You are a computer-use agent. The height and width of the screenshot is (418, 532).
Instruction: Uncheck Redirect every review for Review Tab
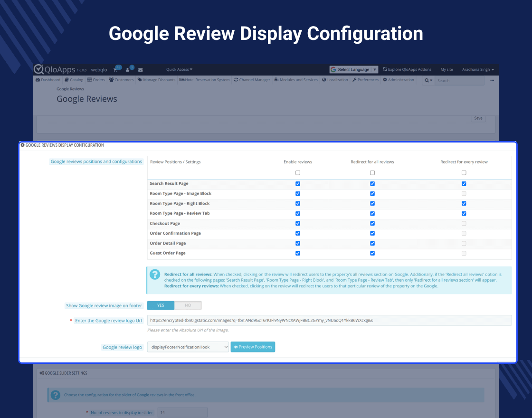(x=464, y=213)
